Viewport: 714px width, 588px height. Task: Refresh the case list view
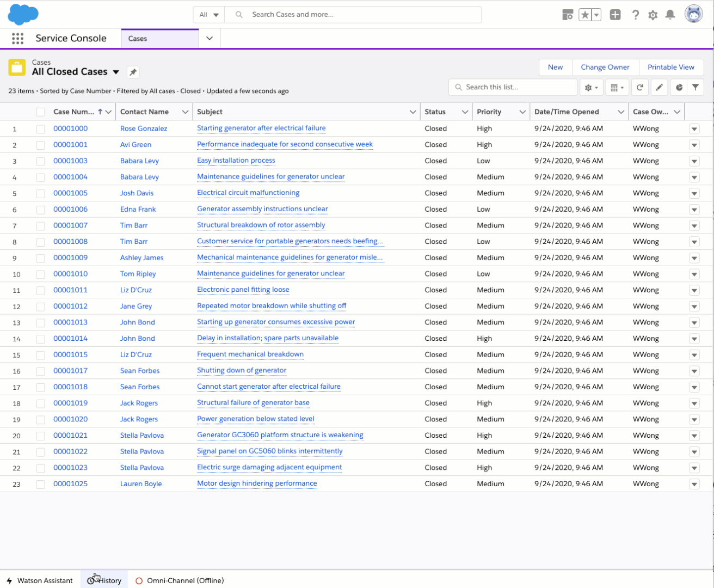[640, 87]
